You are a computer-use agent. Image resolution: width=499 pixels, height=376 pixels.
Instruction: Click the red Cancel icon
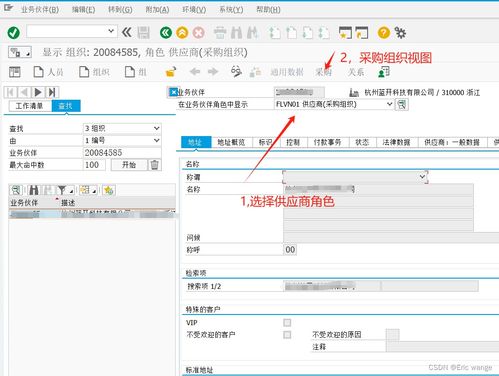(199, 33)
